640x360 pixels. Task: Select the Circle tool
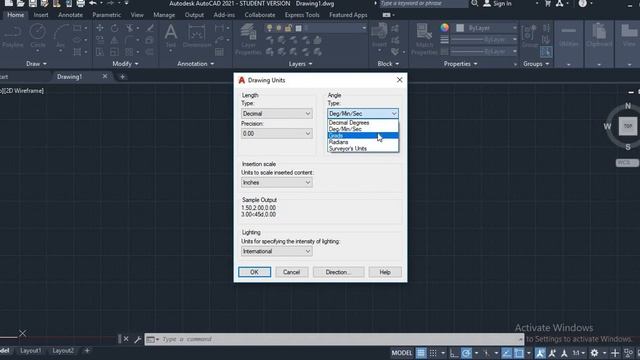coord(38,36)
